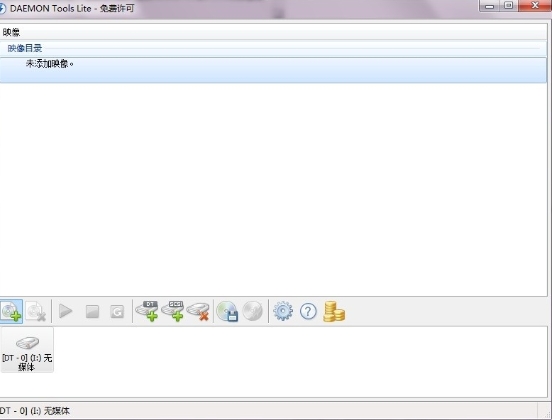552x420 pixels.
Task: Click the Create disc image icon
Action: (227, 311)
